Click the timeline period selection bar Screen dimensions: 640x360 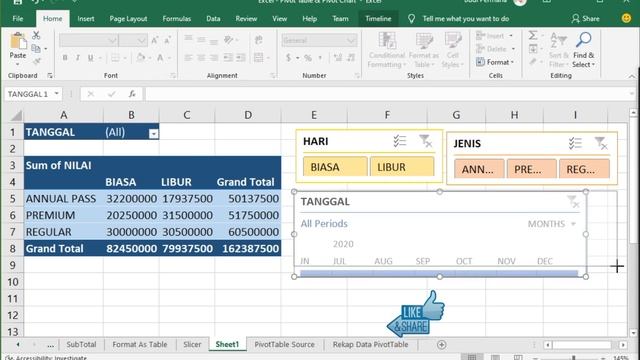[439, 273]
